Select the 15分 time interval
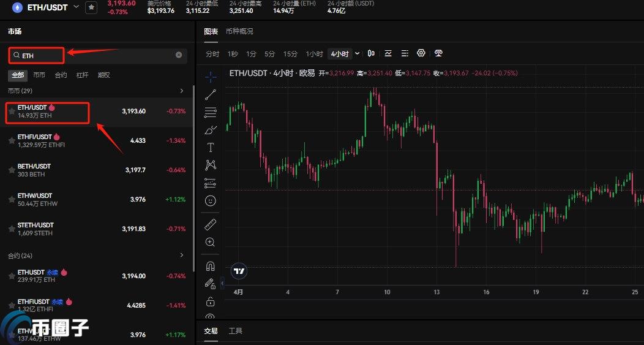644x345 pixels. [x=290, y=54]
